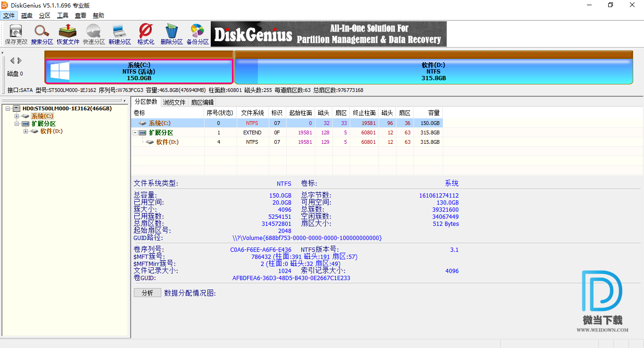Open the 文件 menu
The height and width of the screenshot is (348, 644).
pos(9,16)
